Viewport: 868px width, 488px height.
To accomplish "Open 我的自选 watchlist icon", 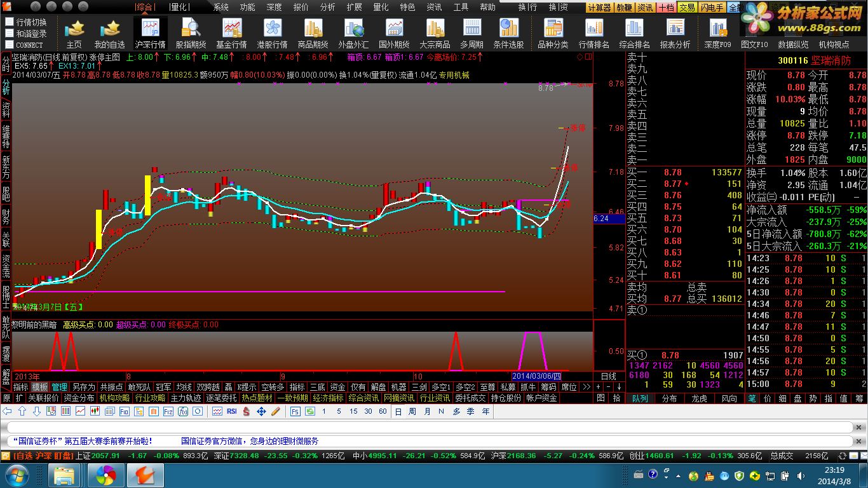I will (110, 34).
